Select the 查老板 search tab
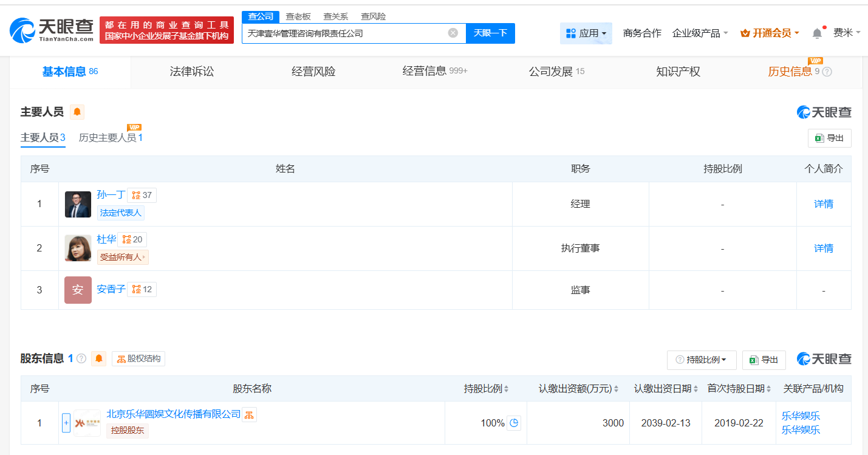This screenshot has width=868, height=455. tap(298, 16)
